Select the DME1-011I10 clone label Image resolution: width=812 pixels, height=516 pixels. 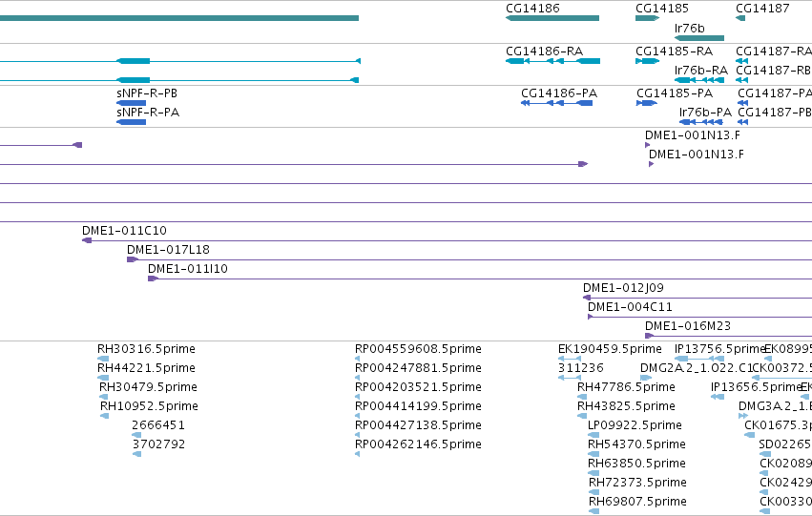tap(188, 269)
